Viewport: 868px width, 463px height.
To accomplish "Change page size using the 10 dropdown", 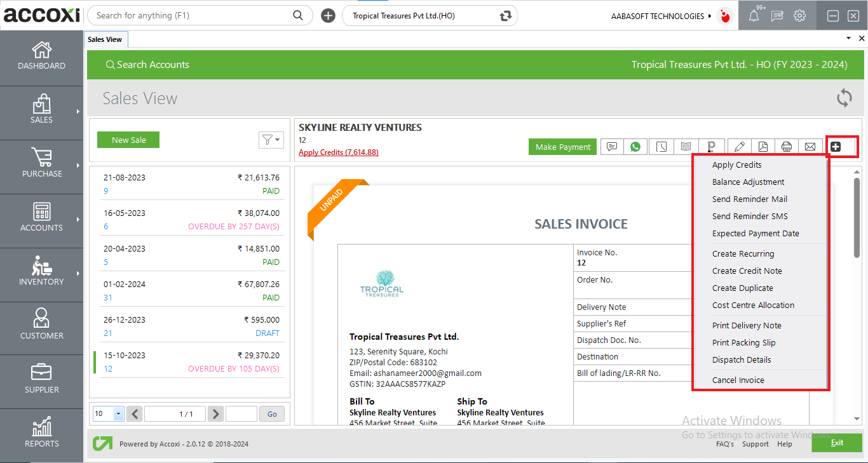I will pos(108,413).
